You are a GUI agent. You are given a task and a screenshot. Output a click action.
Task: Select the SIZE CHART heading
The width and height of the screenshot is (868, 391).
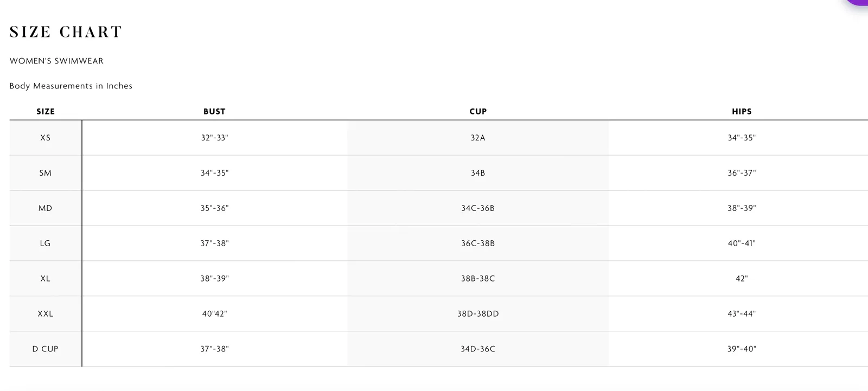coord(66,32)
